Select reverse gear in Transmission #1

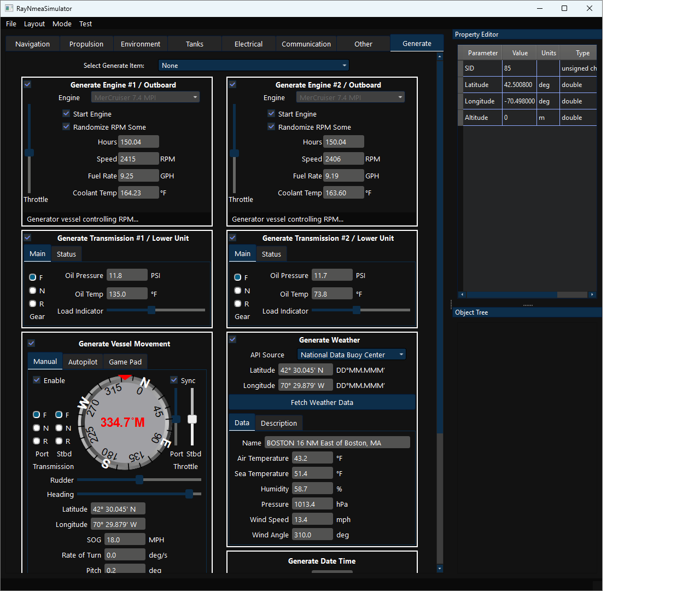point(32,304)
